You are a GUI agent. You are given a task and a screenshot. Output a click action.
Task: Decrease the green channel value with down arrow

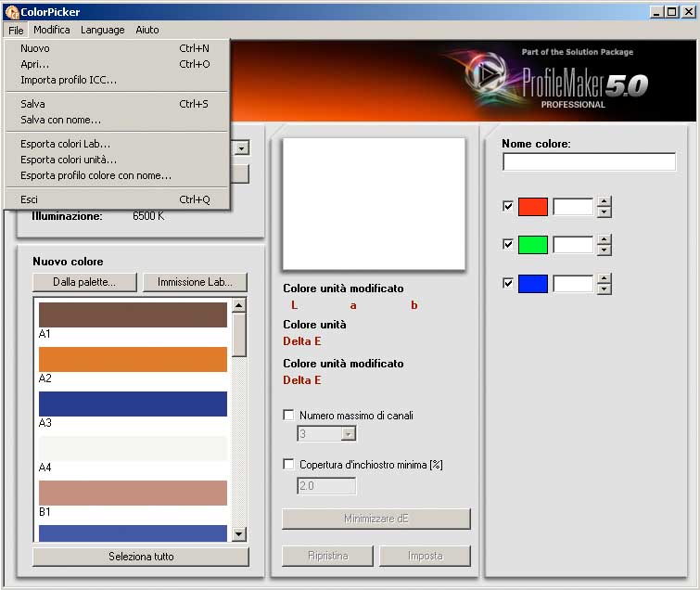click(x=604, y=250)
